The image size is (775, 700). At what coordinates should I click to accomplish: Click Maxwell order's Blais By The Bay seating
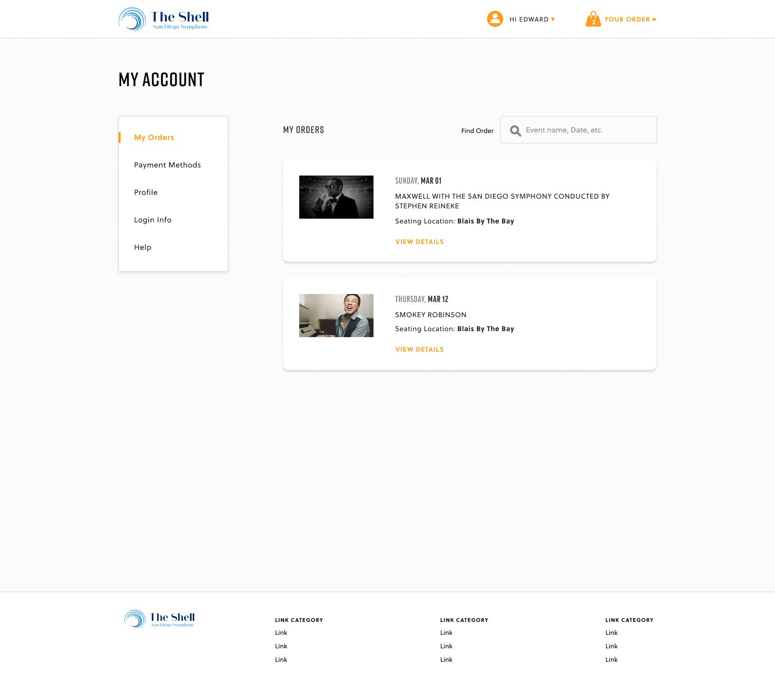(x=486, y=221)
